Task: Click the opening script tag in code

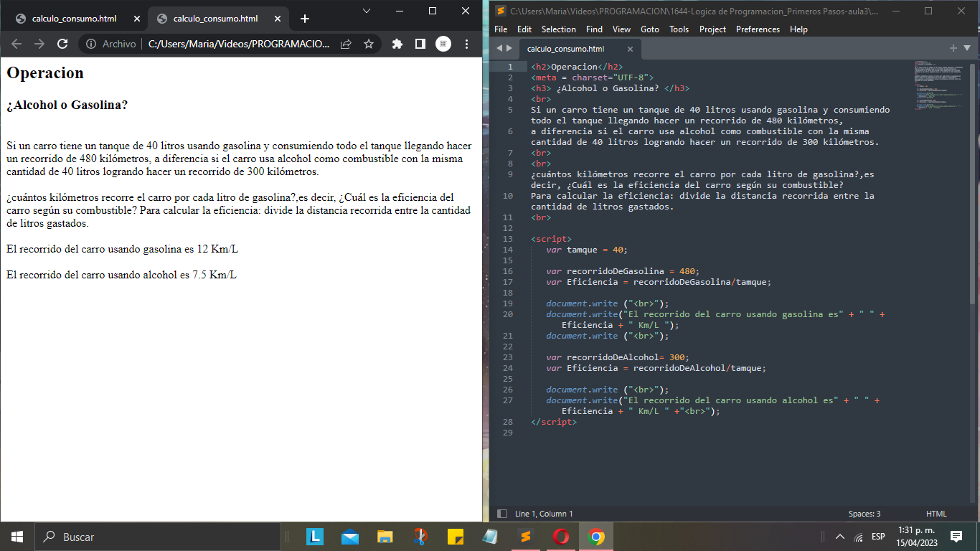Action: 552,239
